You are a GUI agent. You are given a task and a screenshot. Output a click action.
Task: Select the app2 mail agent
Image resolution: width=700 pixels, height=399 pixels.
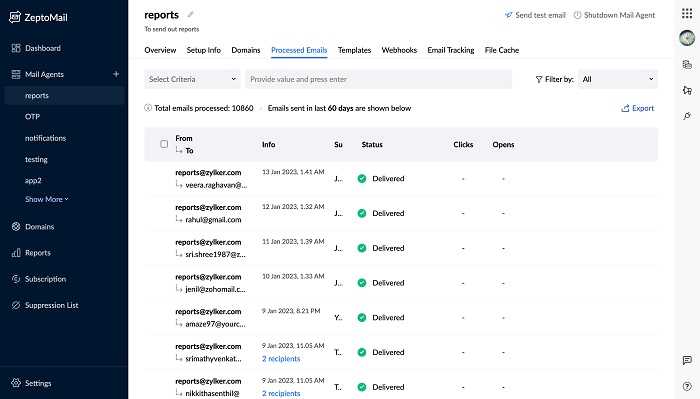[33, 181]
